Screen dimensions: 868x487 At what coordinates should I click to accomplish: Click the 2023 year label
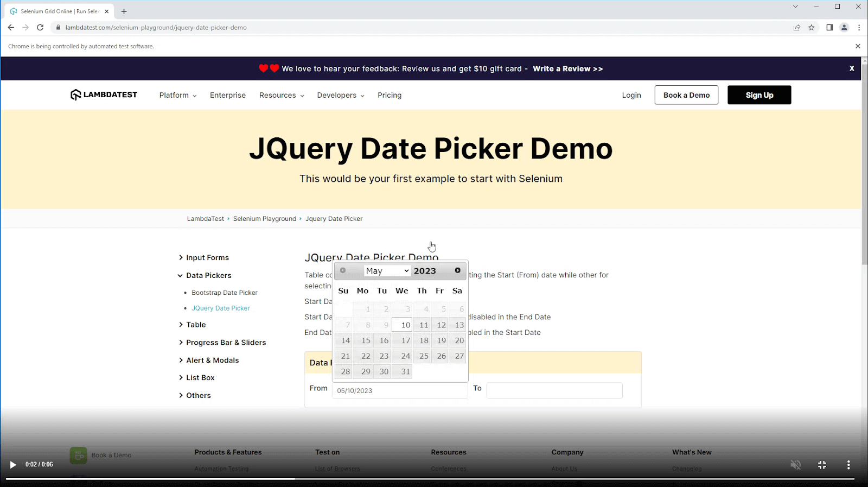point(425,271)
